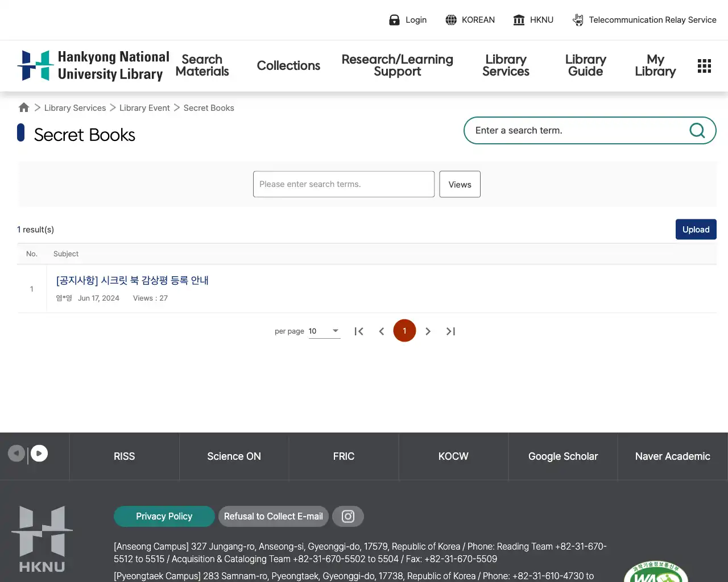The width and height of the screenshot is (728, 582).
Task: Click the Subject column header
Action: (66, 254)
